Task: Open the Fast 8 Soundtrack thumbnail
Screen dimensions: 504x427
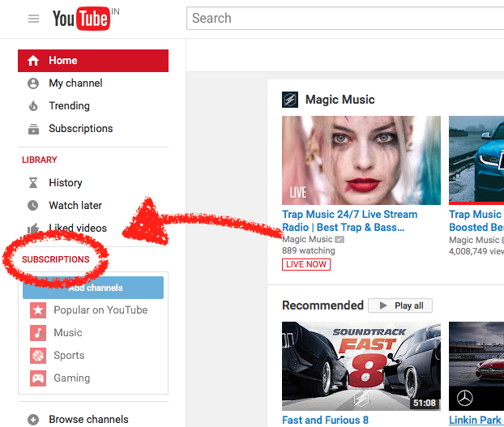Action: 361,366
